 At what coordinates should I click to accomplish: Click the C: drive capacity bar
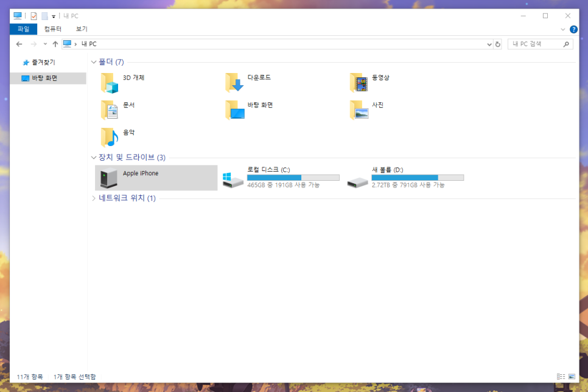pos(293,177)
